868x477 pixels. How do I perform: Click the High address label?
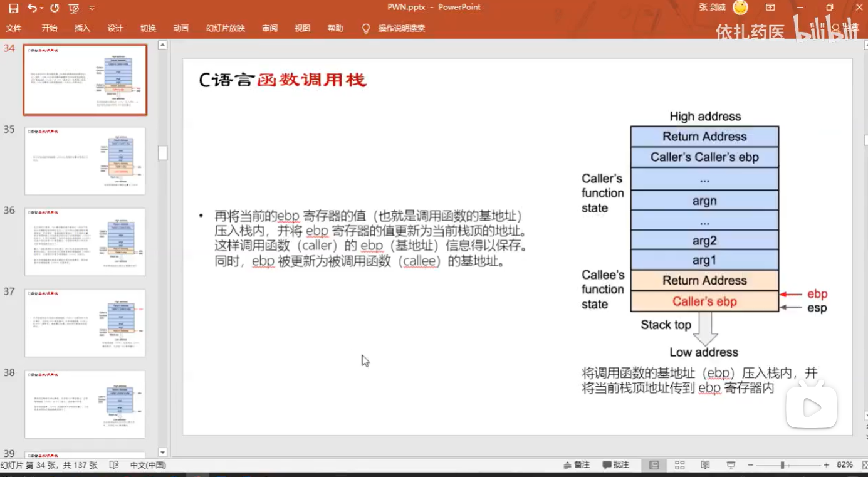click(x=705, y=117)
